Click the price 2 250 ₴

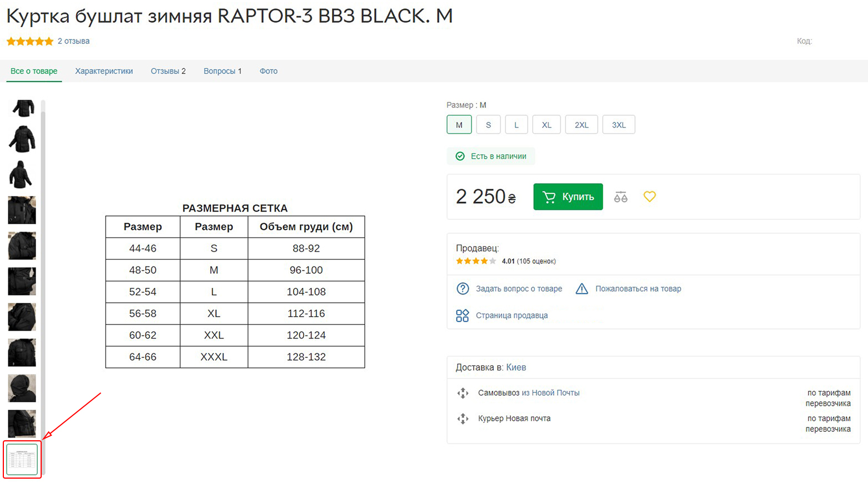486,196
